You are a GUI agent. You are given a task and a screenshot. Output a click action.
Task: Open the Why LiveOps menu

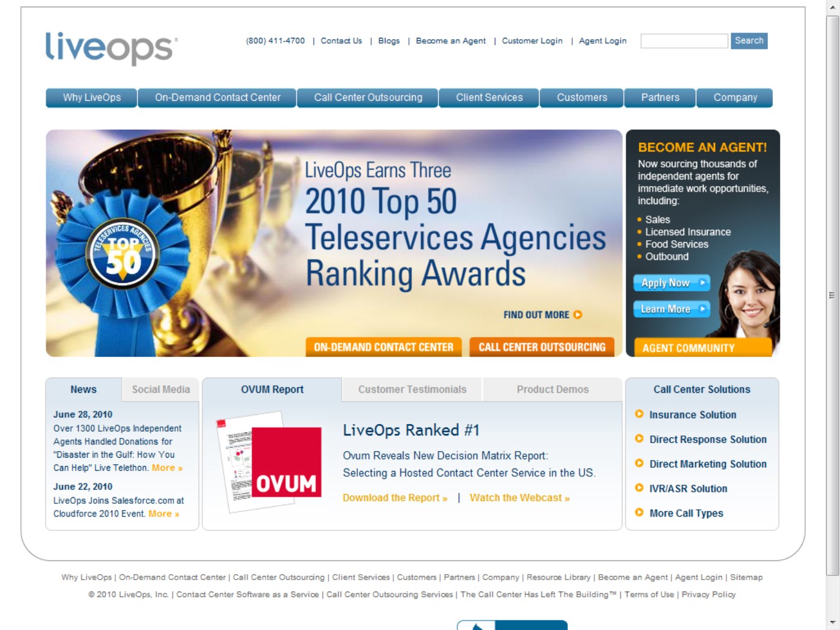(92, 98)
